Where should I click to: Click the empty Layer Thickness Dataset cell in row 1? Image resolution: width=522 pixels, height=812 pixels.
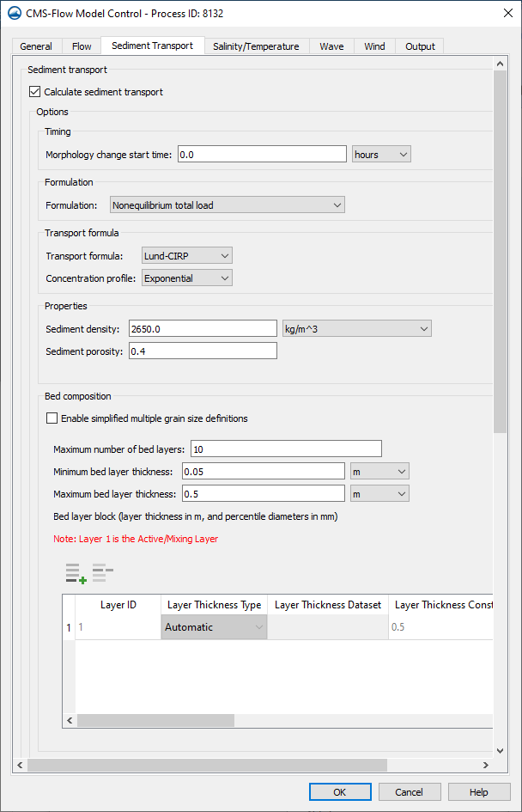[x=327, y=627]
